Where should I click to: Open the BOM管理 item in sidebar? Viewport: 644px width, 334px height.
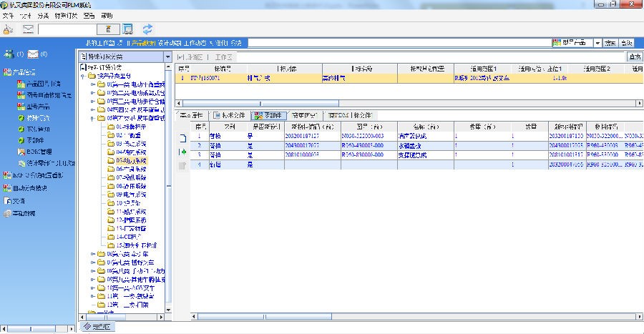pos(39,151)
